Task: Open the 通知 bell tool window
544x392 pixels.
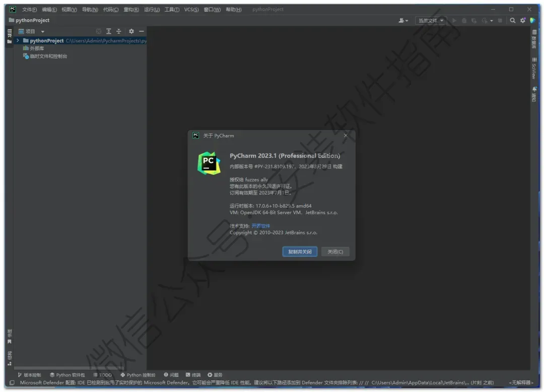Action: [534, 94]
